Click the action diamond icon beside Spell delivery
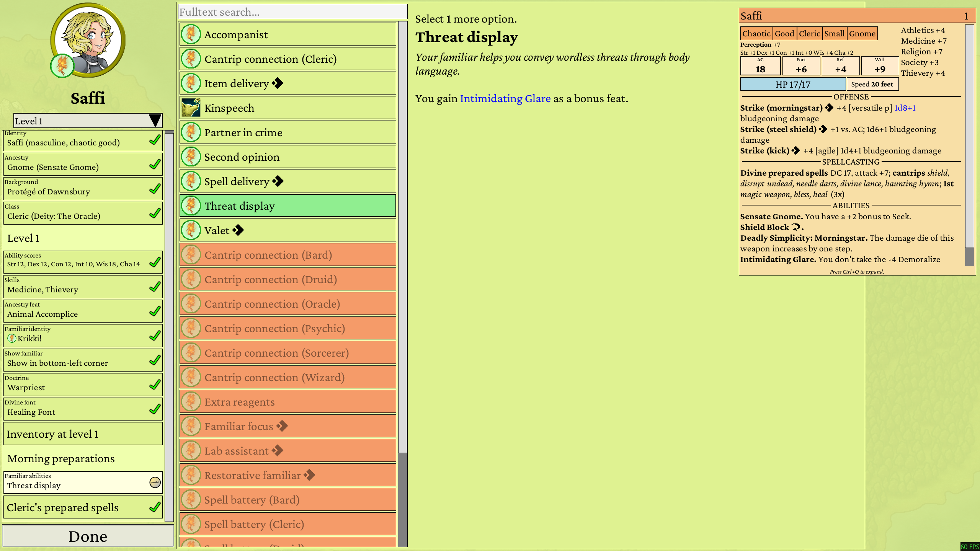 [x=278, y=181]
